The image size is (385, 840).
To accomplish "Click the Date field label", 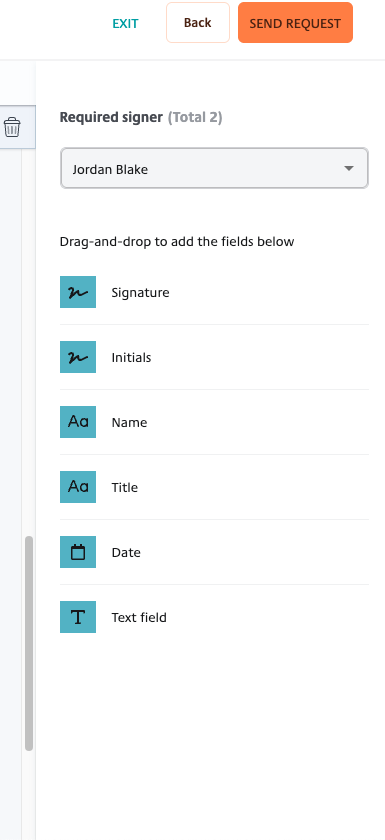I will pos(126,552).
